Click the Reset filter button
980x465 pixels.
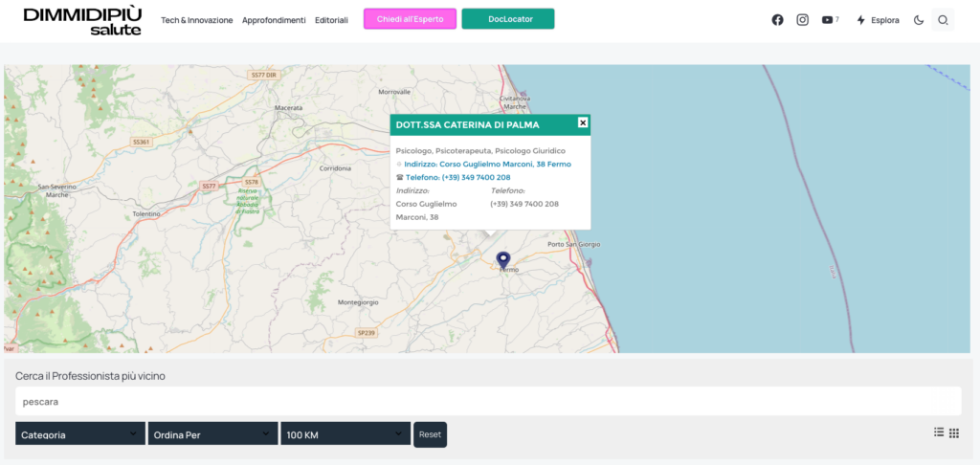(x=430, y=434)
